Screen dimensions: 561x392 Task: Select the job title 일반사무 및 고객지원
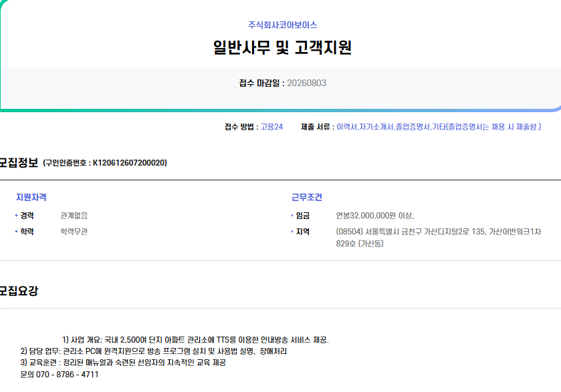click(x=283, y=47)
